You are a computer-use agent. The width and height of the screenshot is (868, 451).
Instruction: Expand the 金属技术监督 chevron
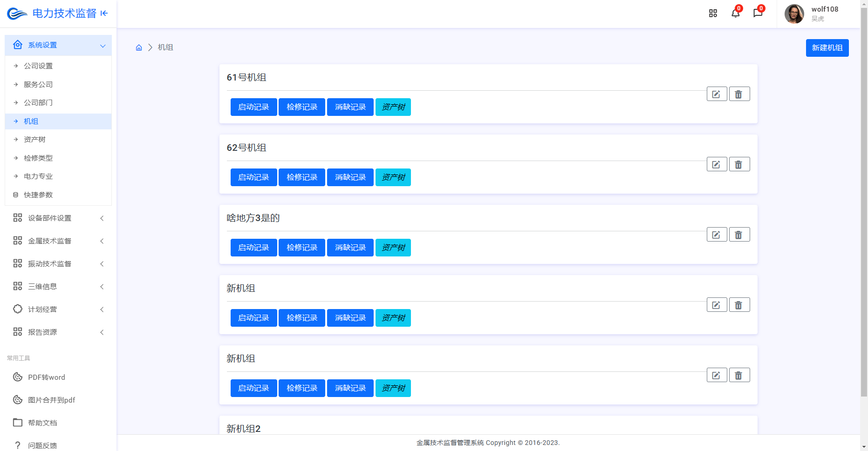tap(102, 241)
